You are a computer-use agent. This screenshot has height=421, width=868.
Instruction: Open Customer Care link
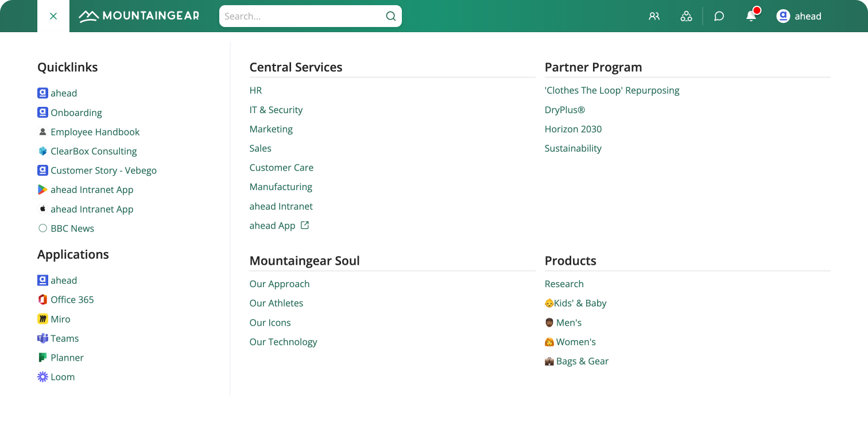click(x=281, y=168)
